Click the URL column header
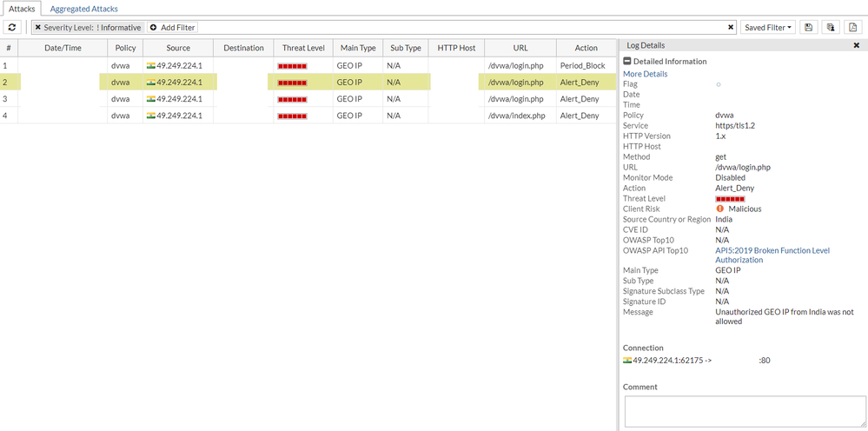The height and width of the screenshot is (431, 868). pos(520,48)
